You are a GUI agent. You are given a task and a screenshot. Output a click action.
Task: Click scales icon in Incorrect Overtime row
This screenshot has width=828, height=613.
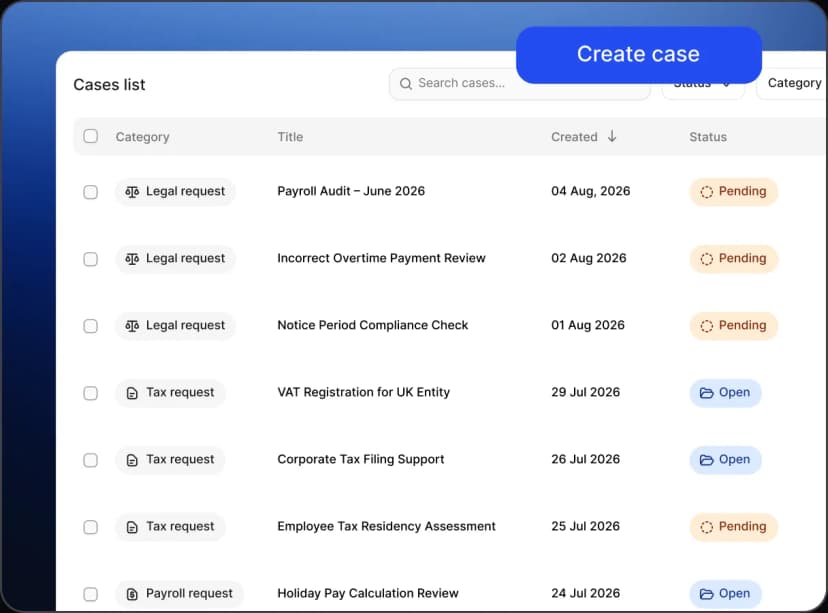pos(132,259)
